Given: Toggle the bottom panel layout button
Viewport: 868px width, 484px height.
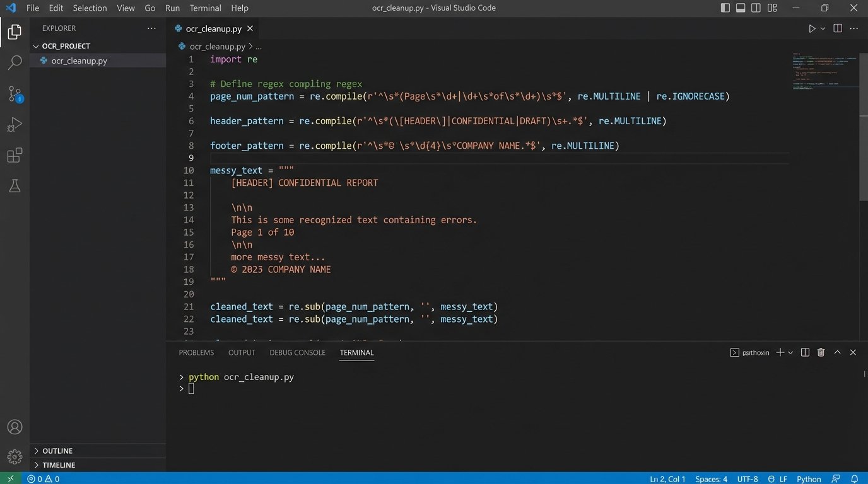Looking at the screenshot, I should pos(741,8).
